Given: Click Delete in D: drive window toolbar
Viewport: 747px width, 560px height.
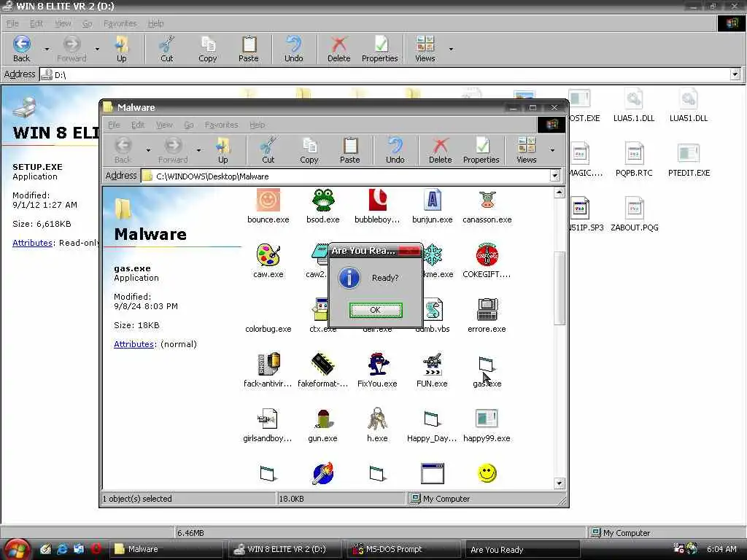Looking at the screenshot, I should (338, 49).
